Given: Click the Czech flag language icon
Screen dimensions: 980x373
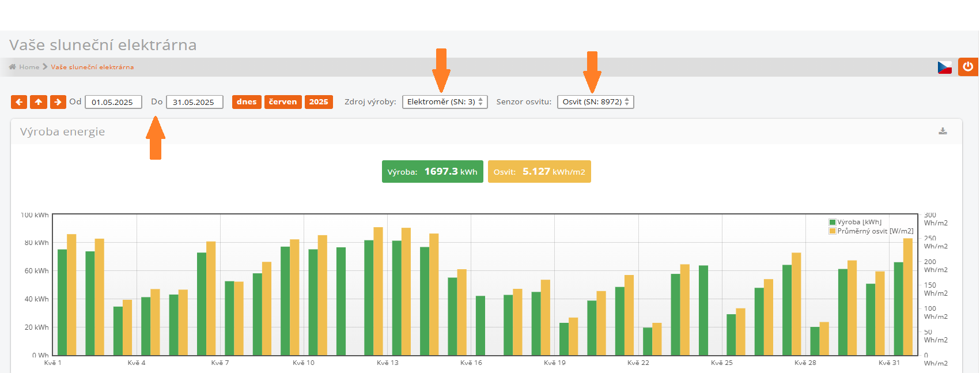Looking at the screenshot, I should (944, 67).
